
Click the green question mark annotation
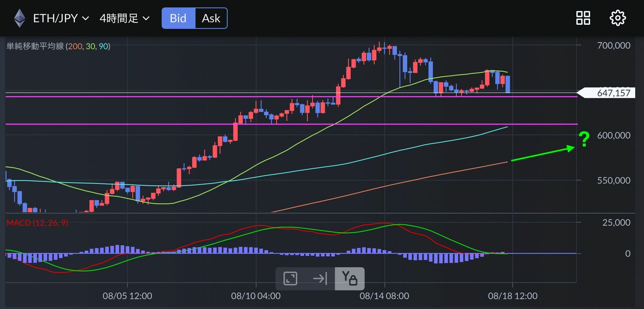pos(584,139)
